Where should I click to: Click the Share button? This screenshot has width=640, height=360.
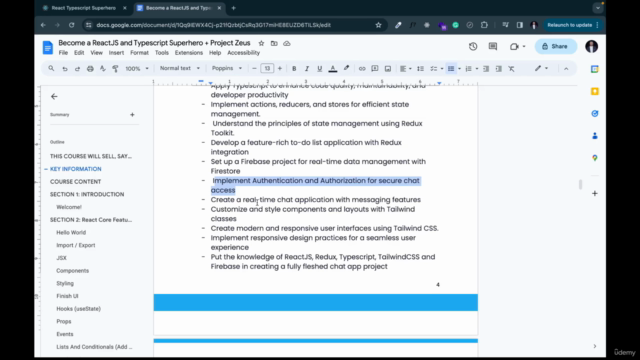pyautogui.click(x=556, y=47)
